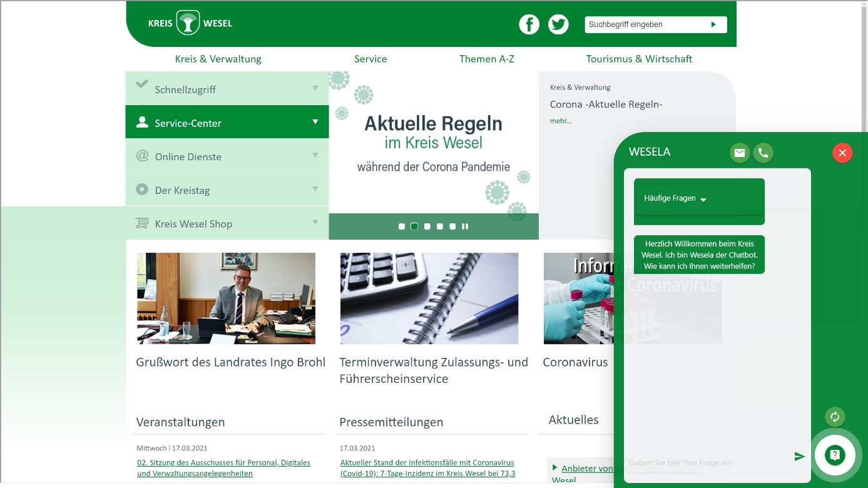Expand the Kreis Wesel Shop arrow

[315, 223]
